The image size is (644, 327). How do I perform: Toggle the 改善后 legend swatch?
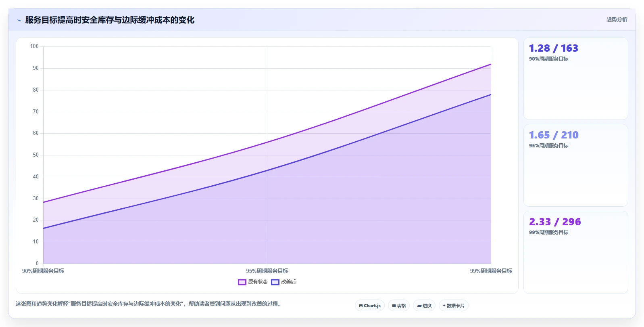[x=275, y=282]
